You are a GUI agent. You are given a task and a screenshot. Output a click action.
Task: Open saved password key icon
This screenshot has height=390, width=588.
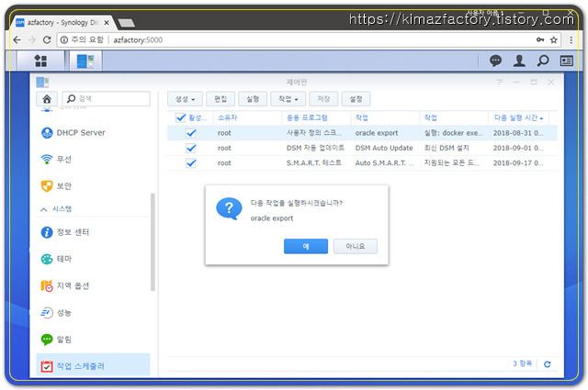(x=540, y=39)
